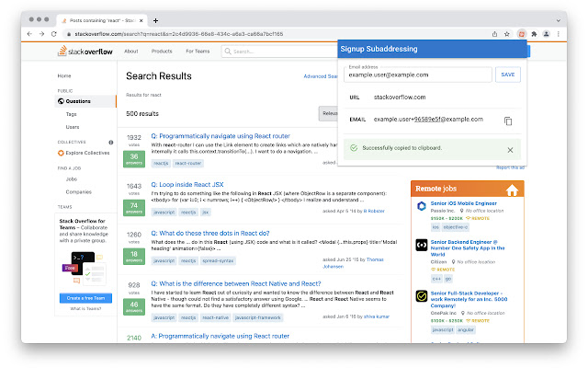The width and height of the screenshot is (588, 368).
Task: Click the OnePak Inc company logo icon
Action: pyautogui.click(x=422, y=296)
